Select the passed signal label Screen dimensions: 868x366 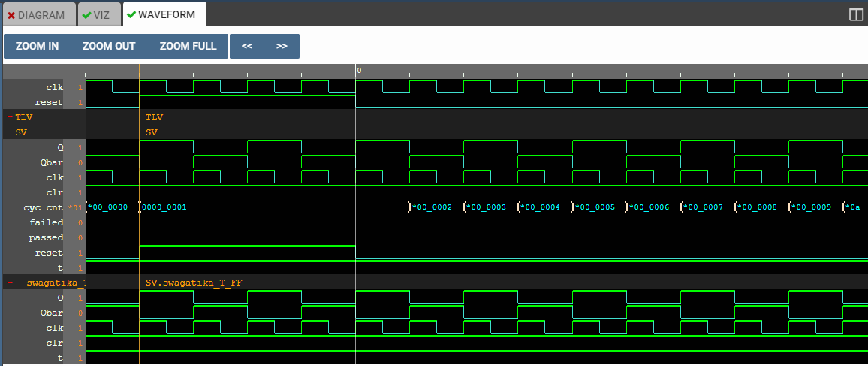[46, 237]
